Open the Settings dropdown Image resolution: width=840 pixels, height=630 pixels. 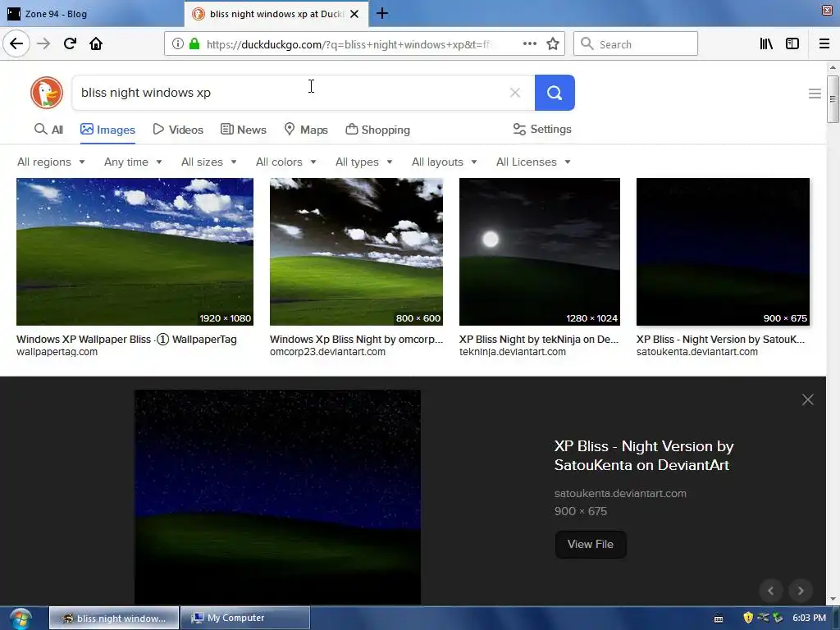click(542, 129)
